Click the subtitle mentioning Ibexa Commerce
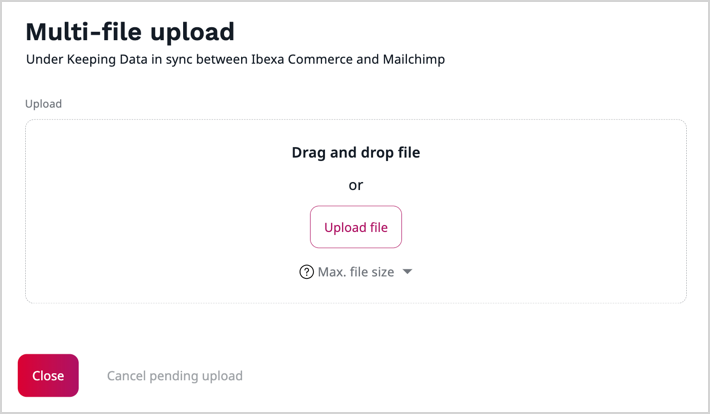Image resolution: width=710 pixels, height=414 pixels. 235,60
